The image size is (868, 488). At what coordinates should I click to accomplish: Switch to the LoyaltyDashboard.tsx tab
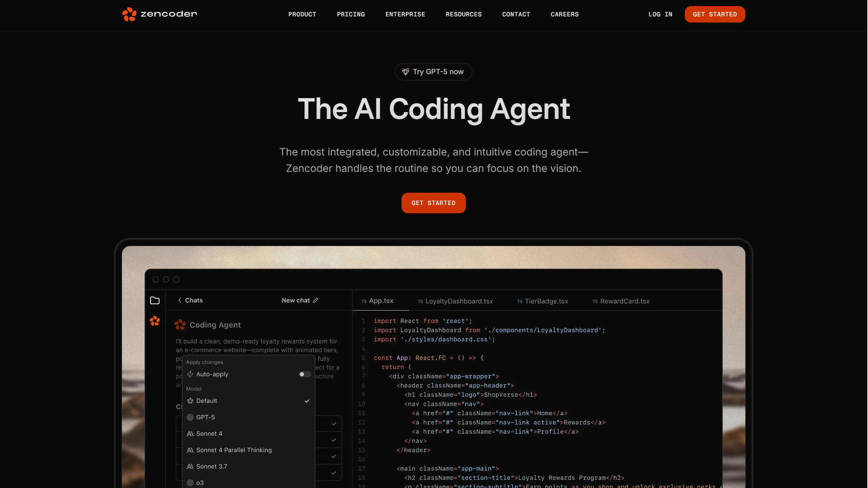[455, 301]
